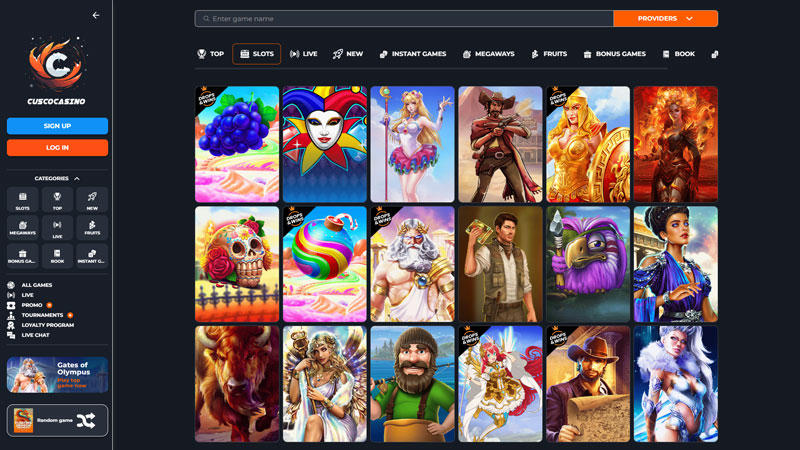Open the blonde anime princess slot game
This screenshot has height=450, width=800.
pos(412,144)
